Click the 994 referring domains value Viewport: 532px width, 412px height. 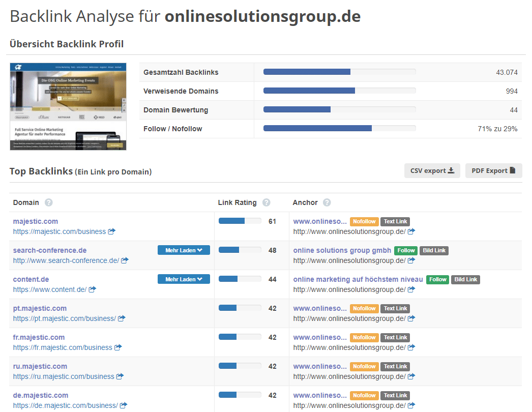tap(512, 91)
